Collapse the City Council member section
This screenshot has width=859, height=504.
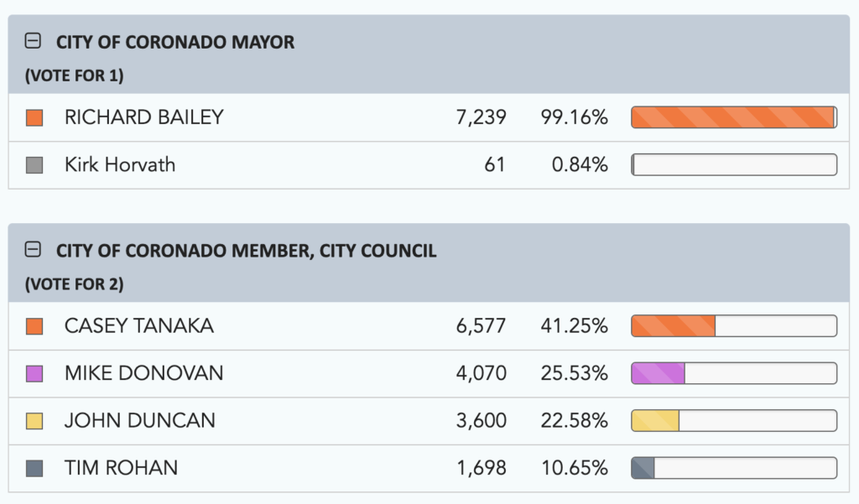[34, 250]
